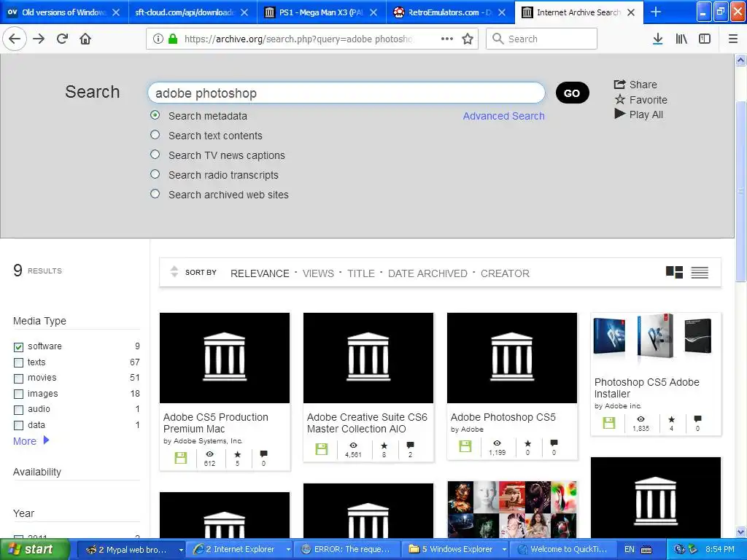This screenshot has height=560, width=747.
Task: Uncheck the software media type filter
Action: [18, 346]
